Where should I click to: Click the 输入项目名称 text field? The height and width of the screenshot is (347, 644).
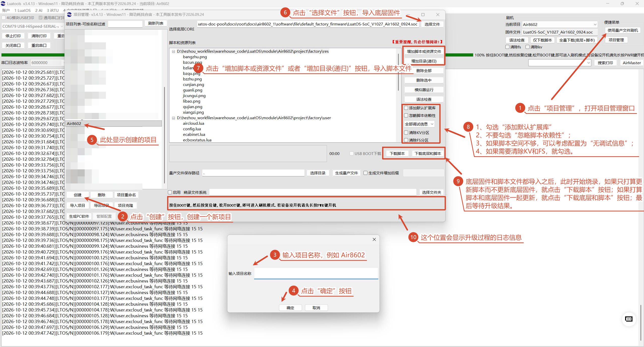coord(316,273)
